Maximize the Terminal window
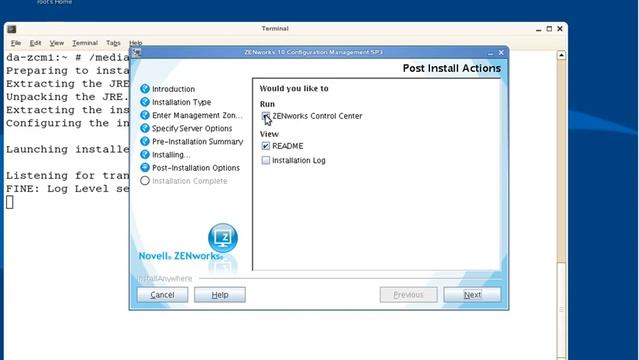This screenshot has width=640, height=360. (x=549, y=29)
